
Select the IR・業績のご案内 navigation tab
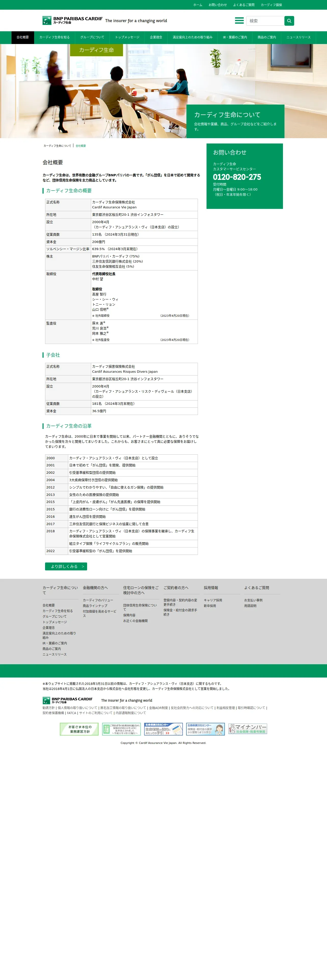(235, 37)
